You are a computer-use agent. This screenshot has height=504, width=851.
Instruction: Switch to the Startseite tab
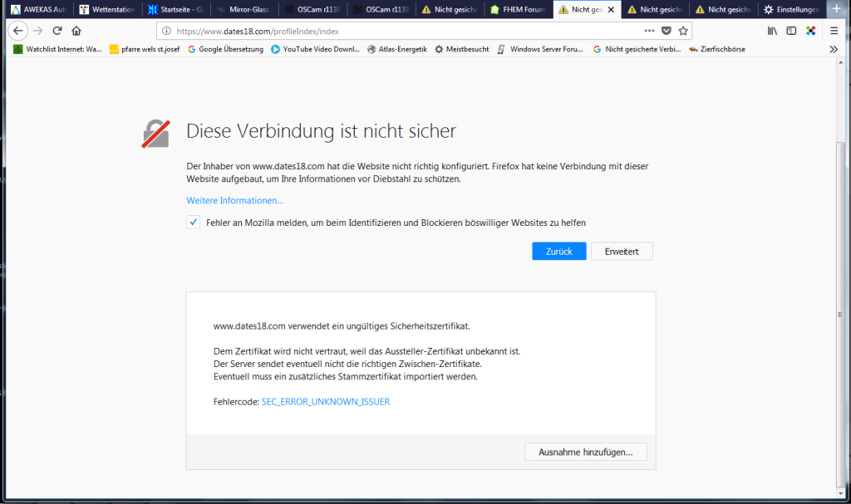pos(175,9)
